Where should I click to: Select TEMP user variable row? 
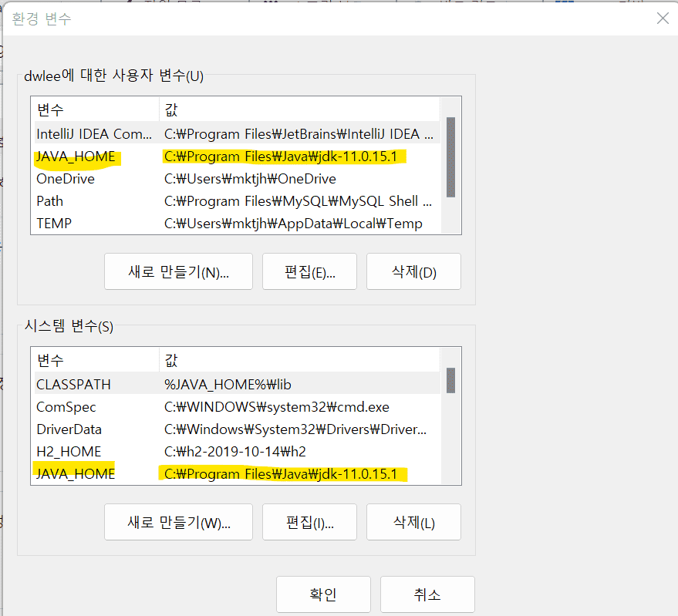[237, 224]
